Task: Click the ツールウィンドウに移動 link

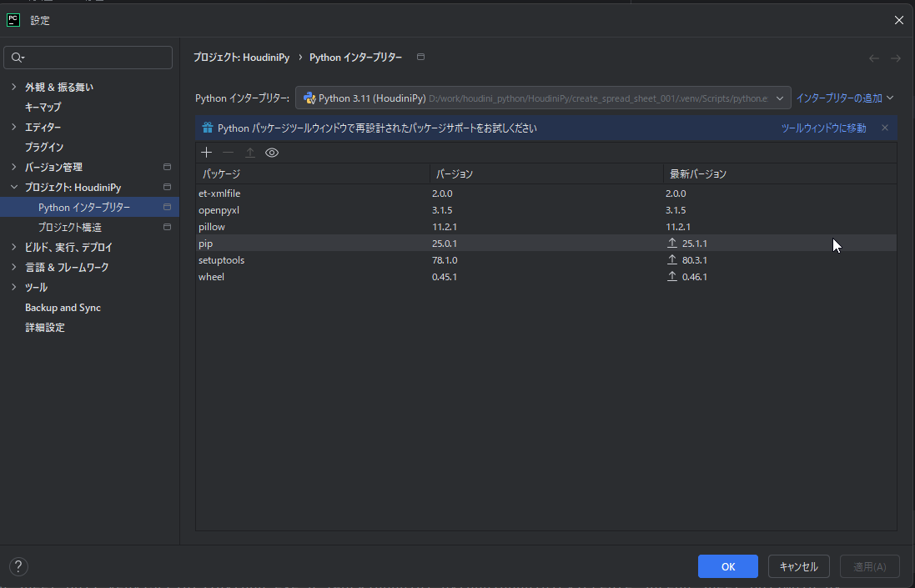Action: point(823,128)
